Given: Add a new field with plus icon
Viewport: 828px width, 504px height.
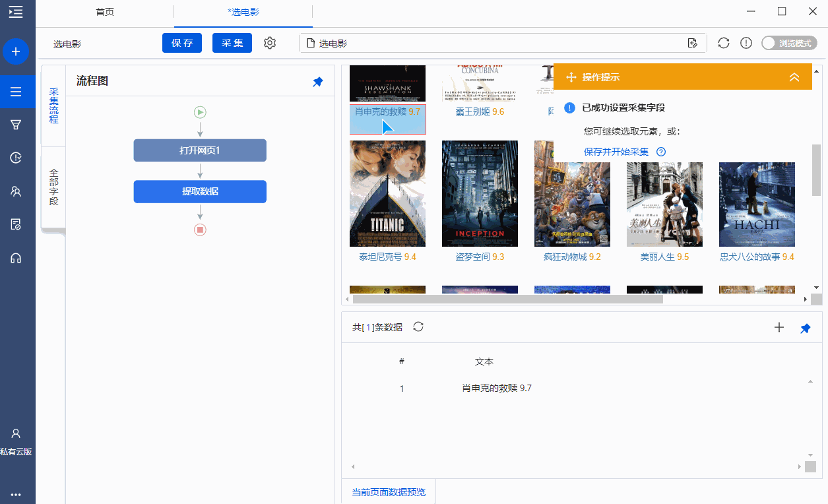Looking at the screenshot, I should [x=779, y=327].
